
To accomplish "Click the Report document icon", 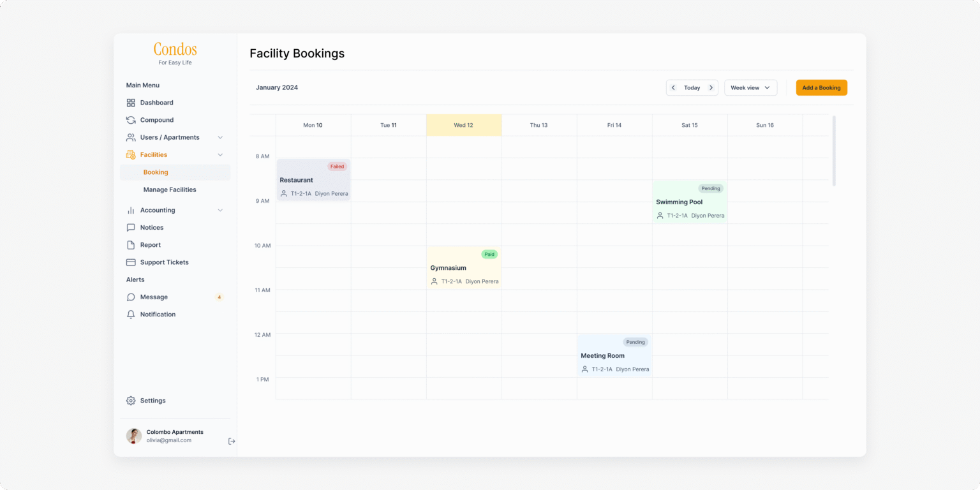I will (x=131, y=245).
